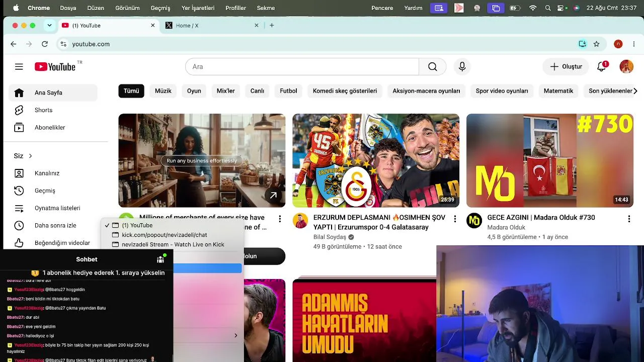Click the battery status icon
The height and width of the screenshot is (362, 644).
pos(515,8)
